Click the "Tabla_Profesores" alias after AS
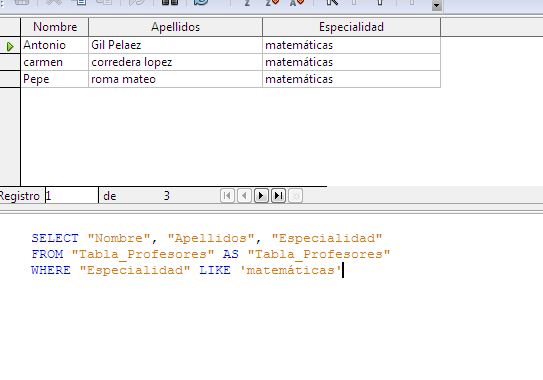 click(x=319, y=254)
